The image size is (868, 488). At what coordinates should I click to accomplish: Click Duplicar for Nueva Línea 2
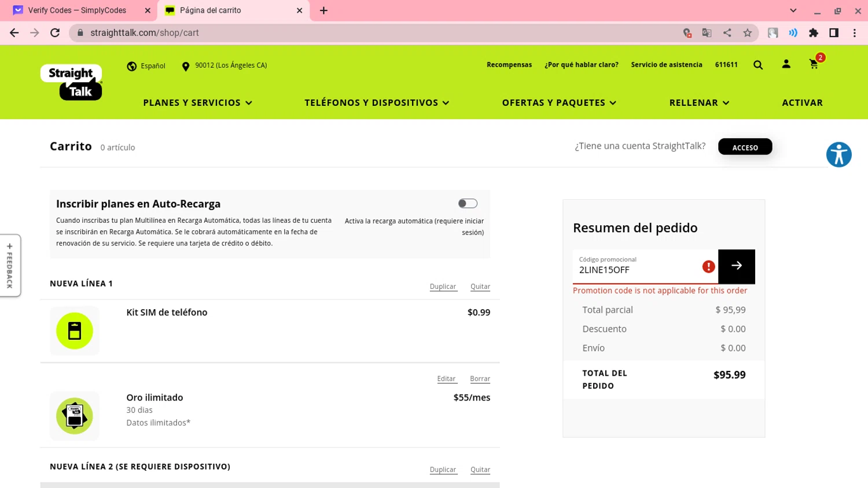[x=443, y=469]
